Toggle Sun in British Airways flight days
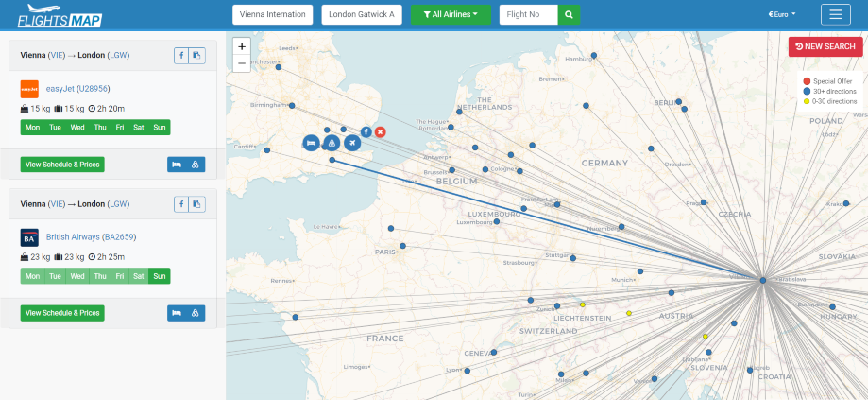The width and height of the screenshot is (868, 400). coord(160,276)
